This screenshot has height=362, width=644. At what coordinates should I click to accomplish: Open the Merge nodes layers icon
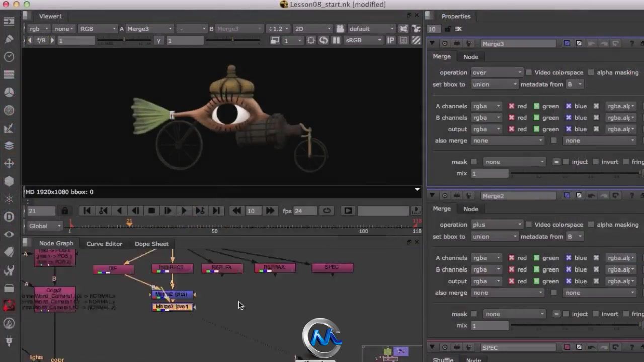(9, 146)
